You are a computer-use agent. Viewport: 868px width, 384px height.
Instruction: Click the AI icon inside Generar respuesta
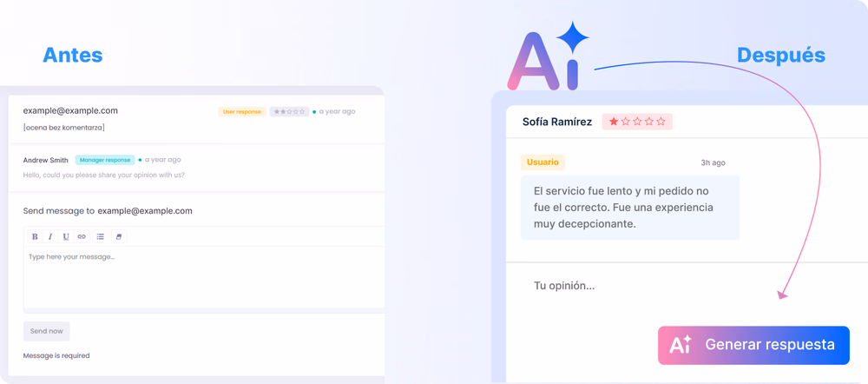681,345
